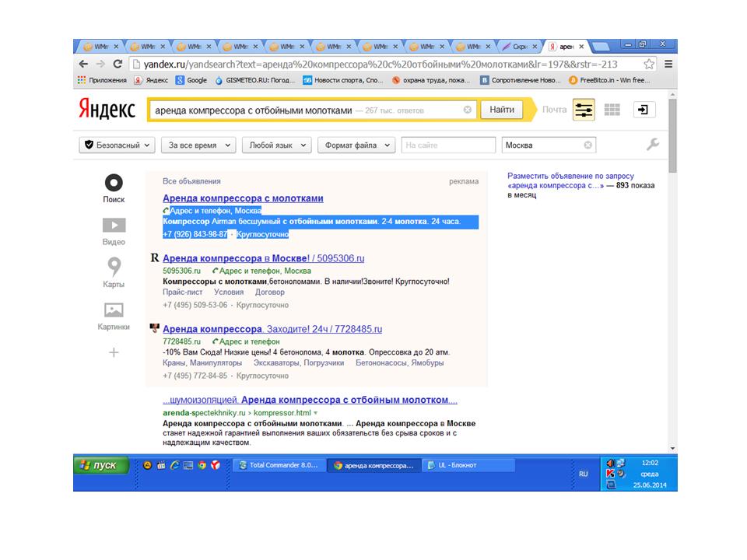Open the GISMETEO.RU bookmark
The image size is (747, 560).
(x=255, y=80)
